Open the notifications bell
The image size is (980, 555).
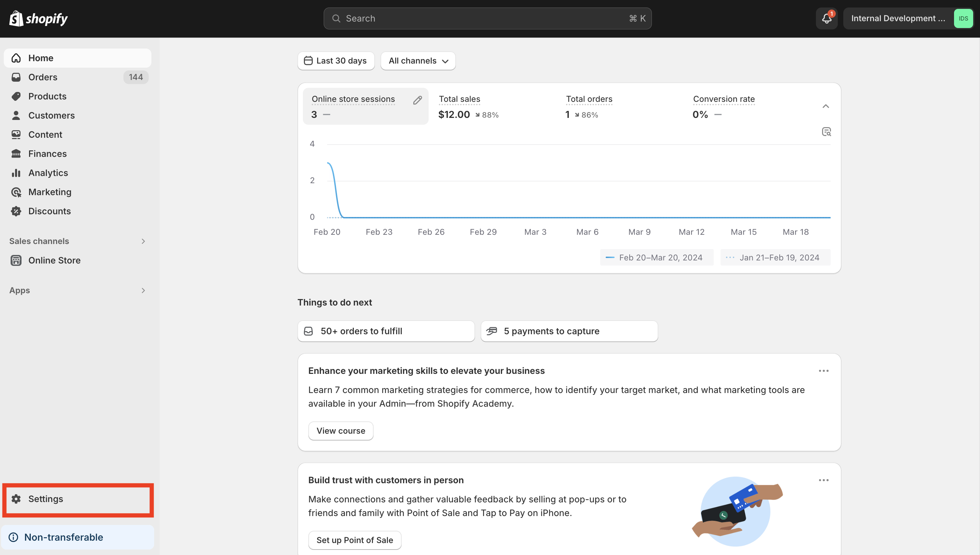coord(827,18)
